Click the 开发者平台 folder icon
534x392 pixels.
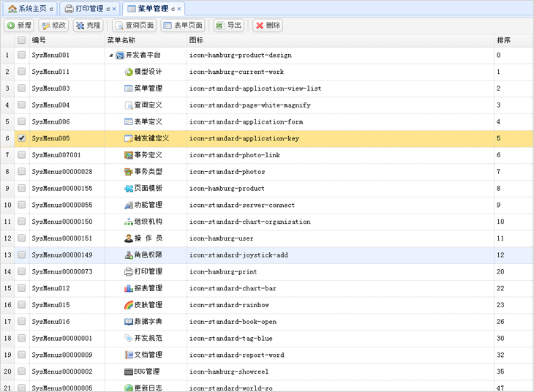tap(120, 55)
